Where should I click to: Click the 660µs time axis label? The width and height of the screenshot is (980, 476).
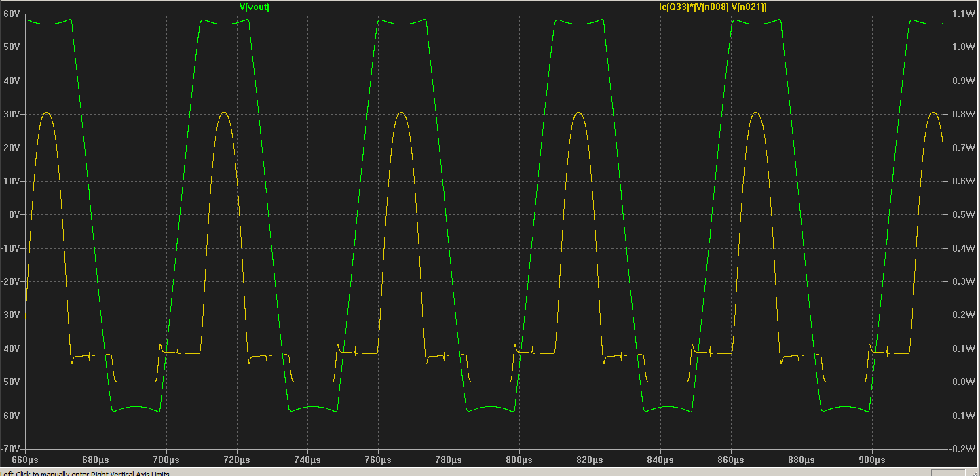[x=24, y=460]
